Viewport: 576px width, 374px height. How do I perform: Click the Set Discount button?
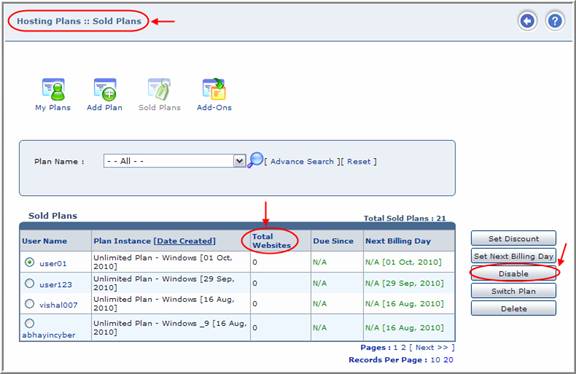pyautogui.click(x=514, y=238)
